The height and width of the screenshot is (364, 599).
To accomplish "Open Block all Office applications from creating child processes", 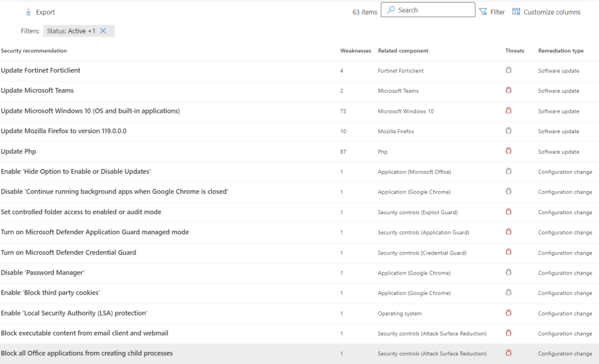I will (x=87, y=353).
